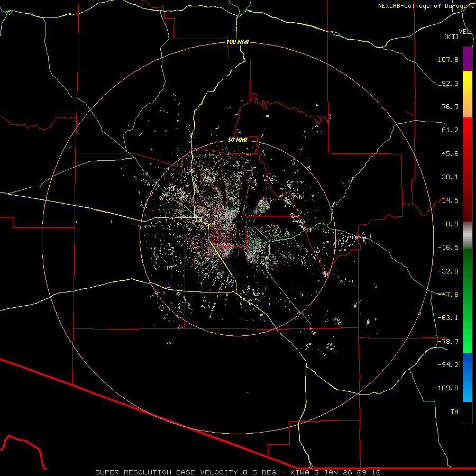This screenshot has width=476, height=476.
Task: Pick the gray segment of the velocity scale
Action: pos(467,235)
